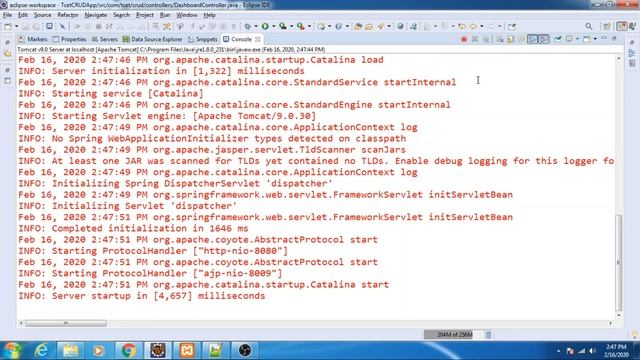
Task: Open the Data Source Explorer tab
Action: point(152,39)
